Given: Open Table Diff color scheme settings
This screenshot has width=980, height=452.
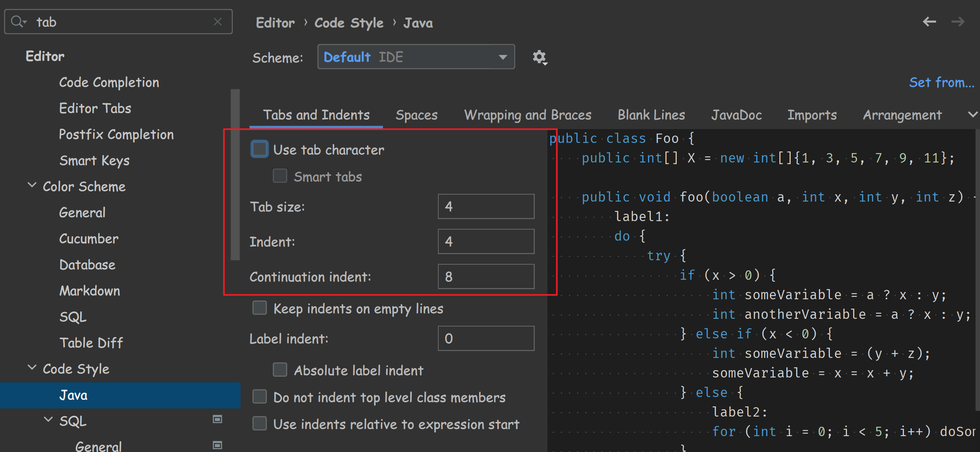Looking at the screenshot, I should 91,343.
